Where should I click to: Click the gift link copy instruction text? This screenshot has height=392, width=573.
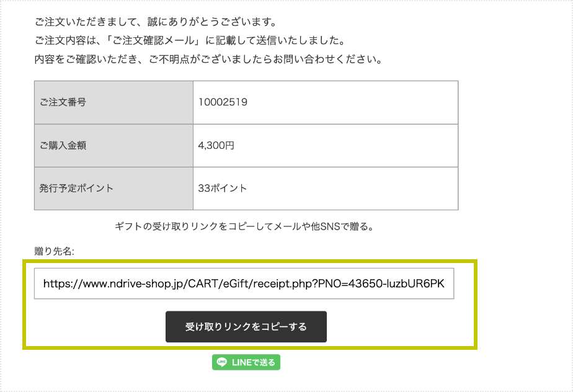point(244,227)
